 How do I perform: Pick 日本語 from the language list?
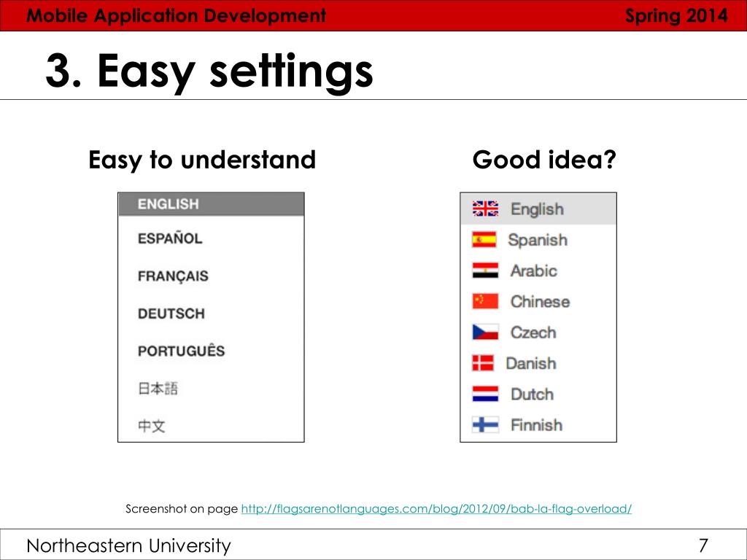click(x=158, y=389)
